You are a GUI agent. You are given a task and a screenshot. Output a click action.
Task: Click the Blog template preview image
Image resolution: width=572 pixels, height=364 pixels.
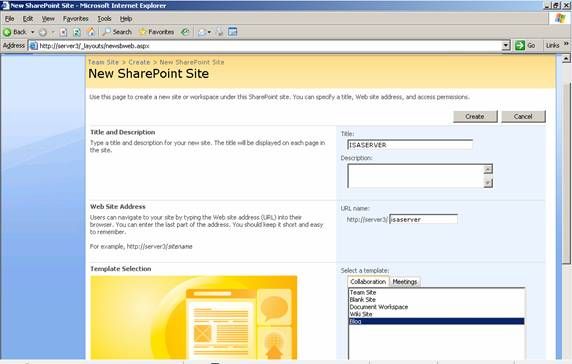click(x=194, y=318)
